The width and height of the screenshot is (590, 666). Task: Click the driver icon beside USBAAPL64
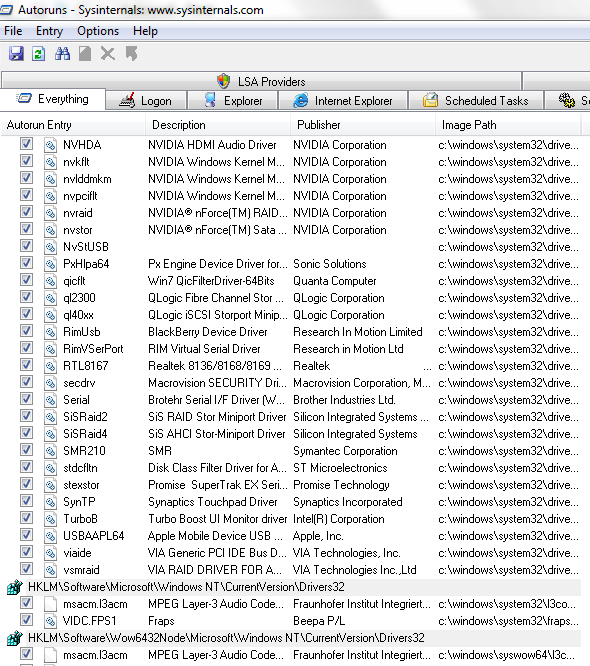pos(51,536)
